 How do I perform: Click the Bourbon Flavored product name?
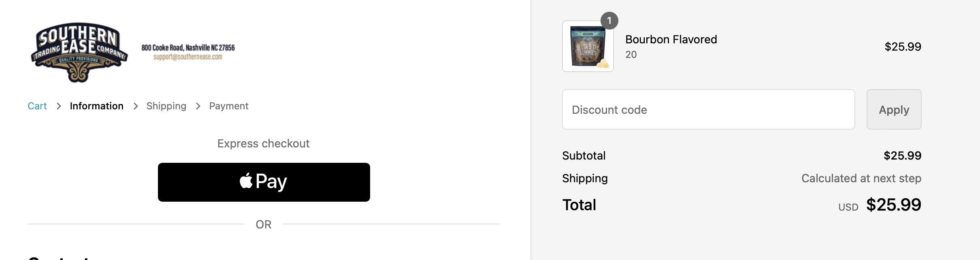671,39
